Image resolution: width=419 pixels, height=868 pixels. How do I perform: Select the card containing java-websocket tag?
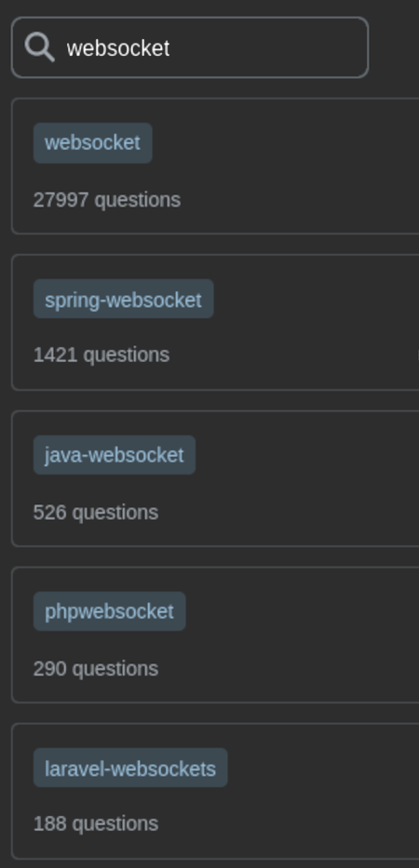(x=215, y=478)
